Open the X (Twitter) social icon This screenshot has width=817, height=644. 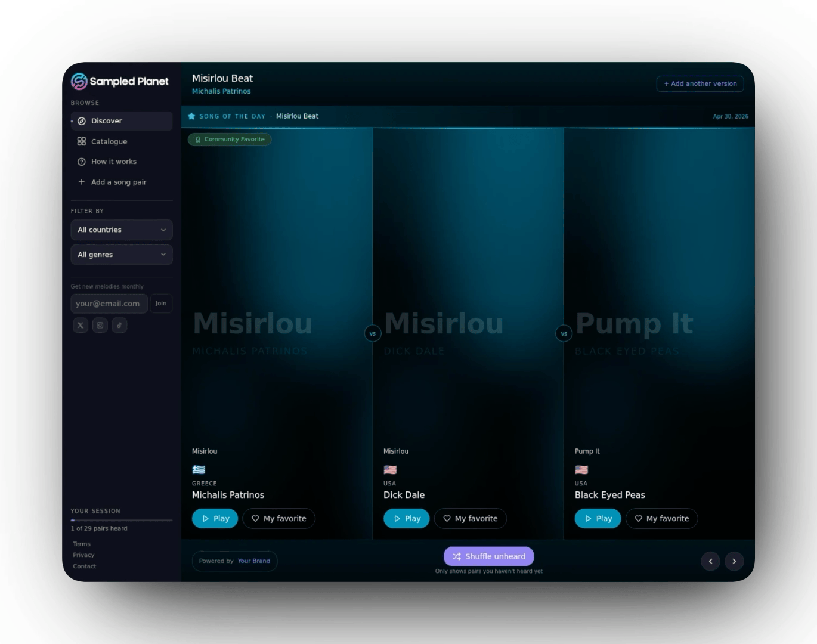[x=81, y=325]
